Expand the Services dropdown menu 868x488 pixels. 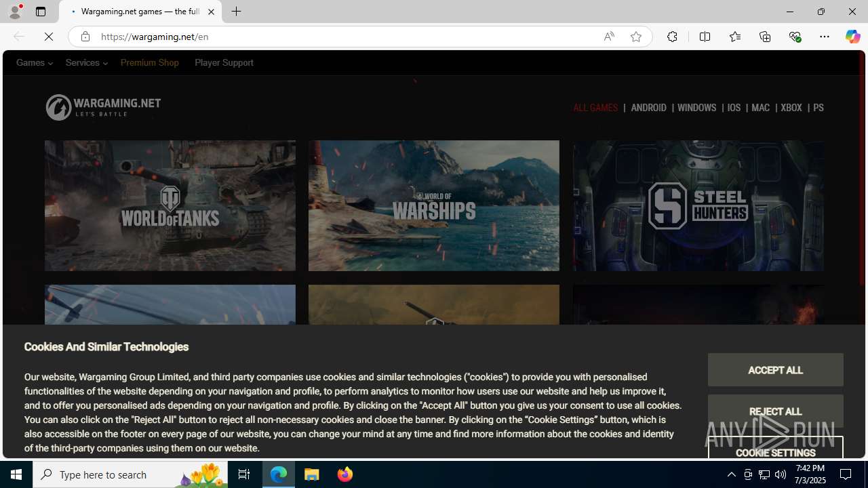[86, 62]
